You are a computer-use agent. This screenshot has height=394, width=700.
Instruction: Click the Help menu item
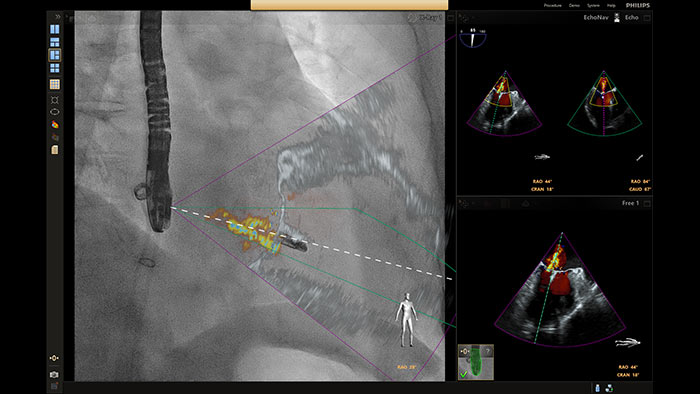tap(611, 5)
